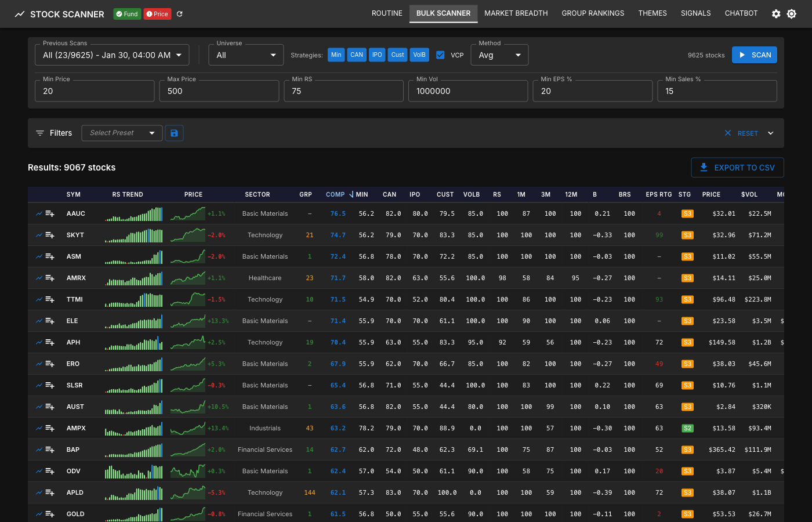Switch to the Routine tab

387,13
